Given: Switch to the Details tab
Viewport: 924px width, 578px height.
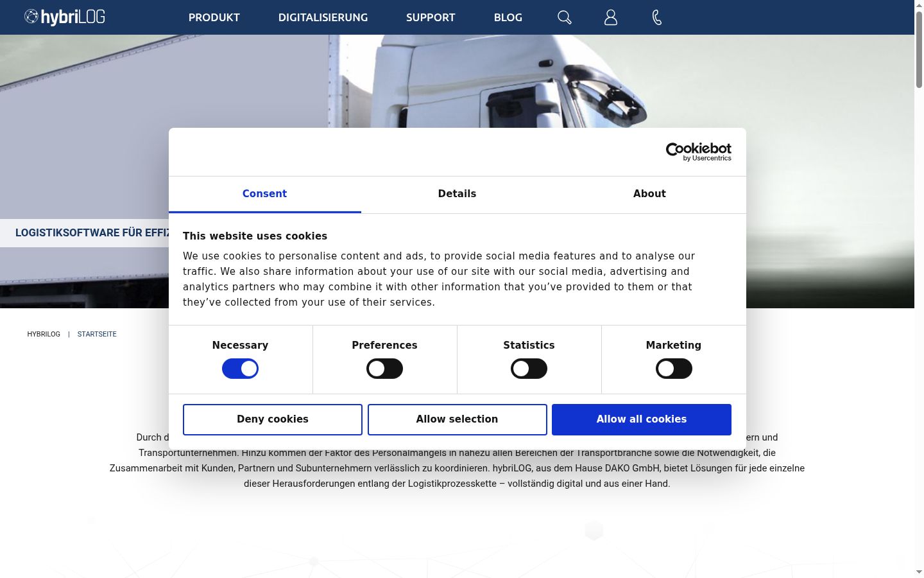Looking at the screenshot, I should [x=457, y=194].
